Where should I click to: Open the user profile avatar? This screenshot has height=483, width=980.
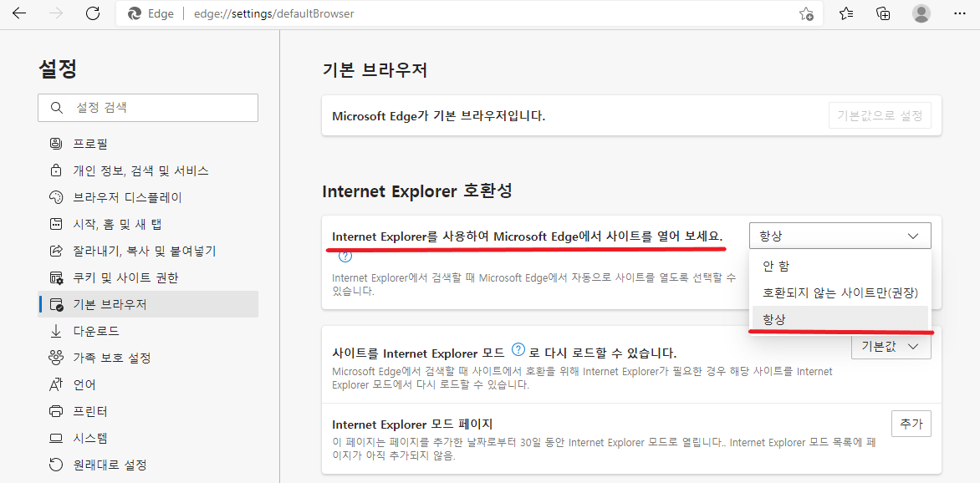coord(921,13)
